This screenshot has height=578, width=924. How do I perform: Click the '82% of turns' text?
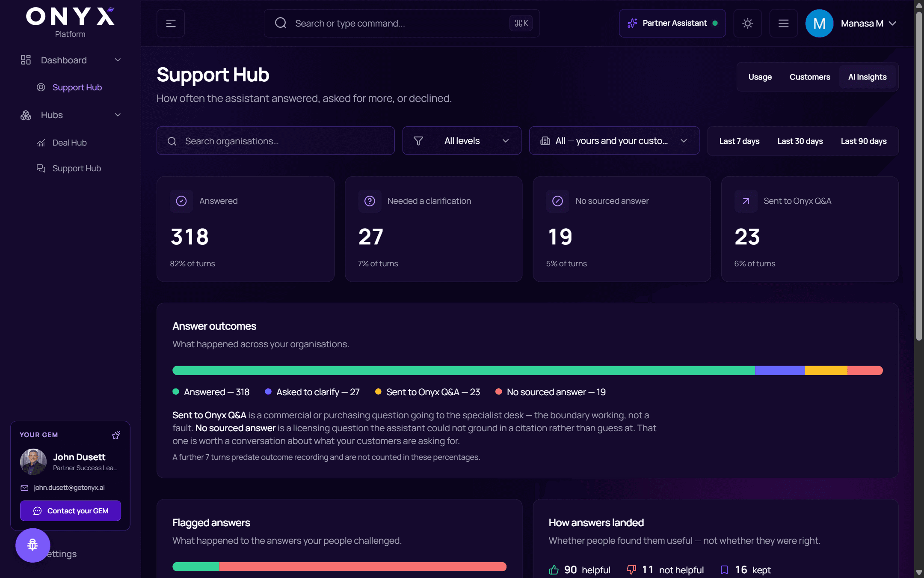(x=192, y=264)
